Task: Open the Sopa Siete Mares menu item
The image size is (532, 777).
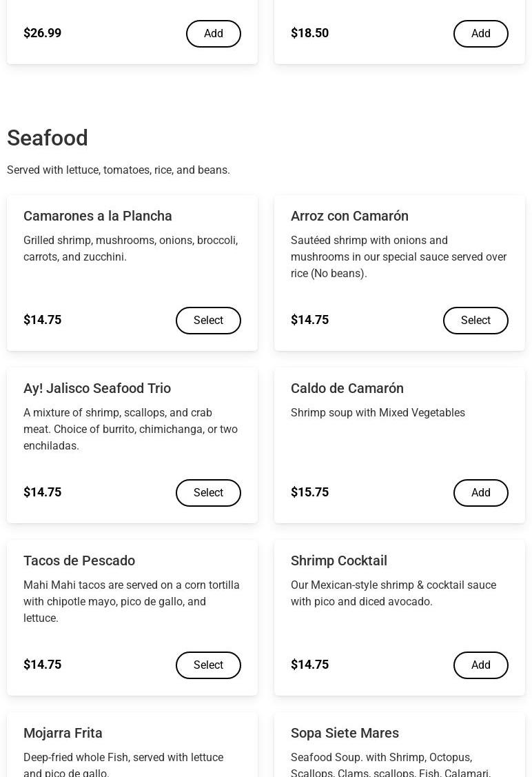Action: (x=345, y=733)
